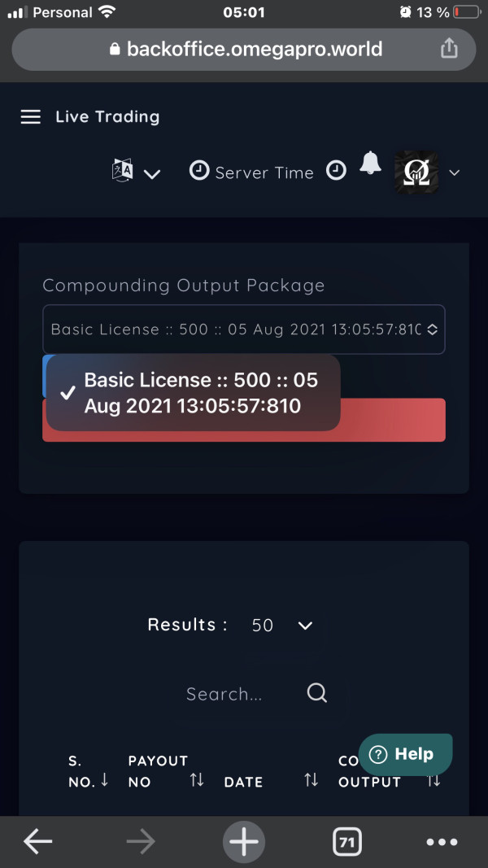
Task: Open a new browser tab with plus
Action: click(x=244, y=842)
